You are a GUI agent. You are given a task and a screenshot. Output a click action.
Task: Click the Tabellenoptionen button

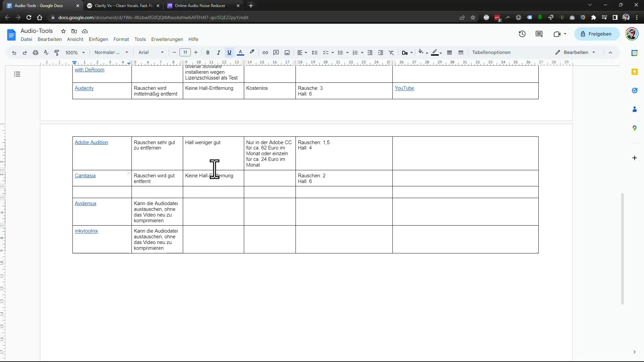pyautogui.click(x=492, y=52)
